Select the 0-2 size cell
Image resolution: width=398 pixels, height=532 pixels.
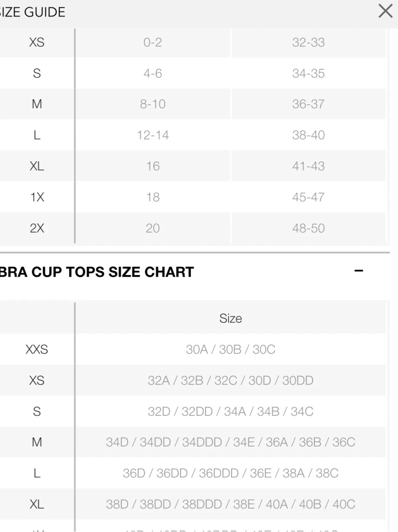153,42
